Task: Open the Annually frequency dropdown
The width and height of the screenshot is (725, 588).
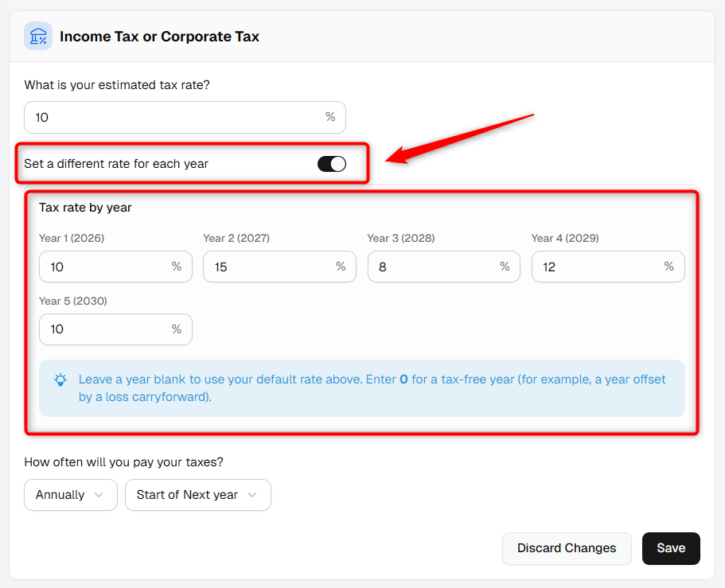Action: 71,495
